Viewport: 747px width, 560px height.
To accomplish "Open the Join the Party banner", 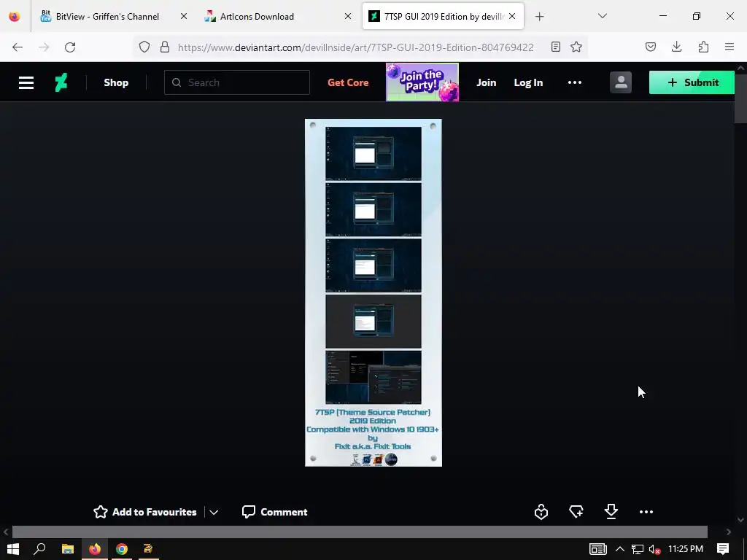I will (422, 82).
